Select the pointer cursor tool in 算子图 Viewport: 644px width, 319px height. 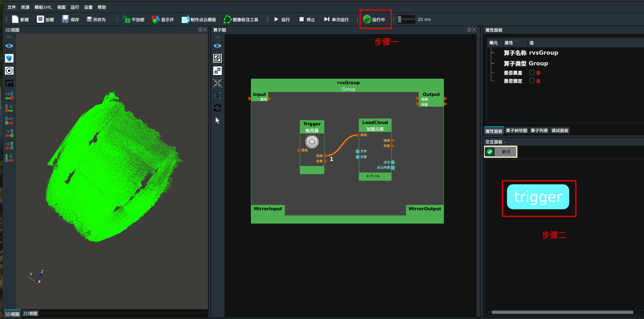click(218, 120)
